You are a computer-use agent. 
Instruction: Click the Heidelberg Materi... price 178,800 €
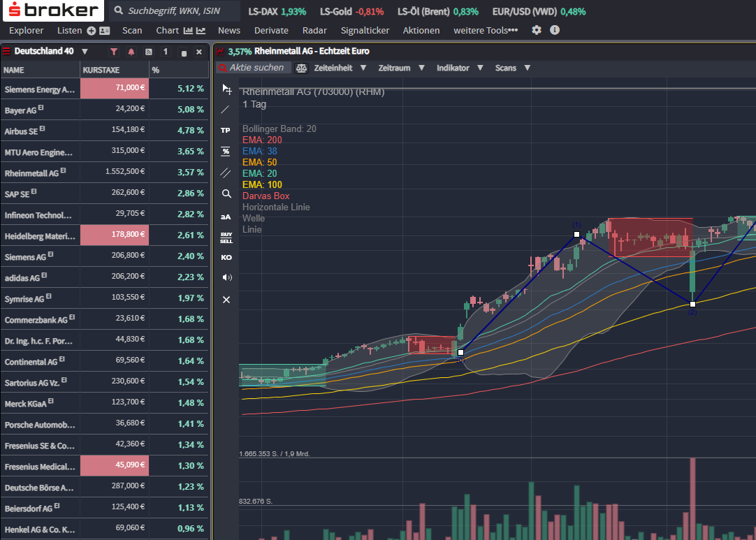[115, 235]
